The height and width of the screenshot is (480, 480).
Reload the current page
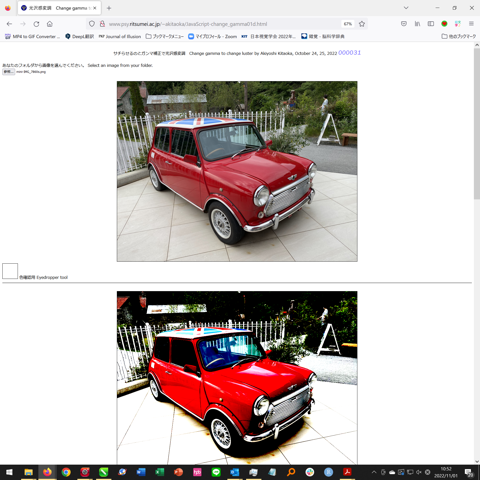36,24
